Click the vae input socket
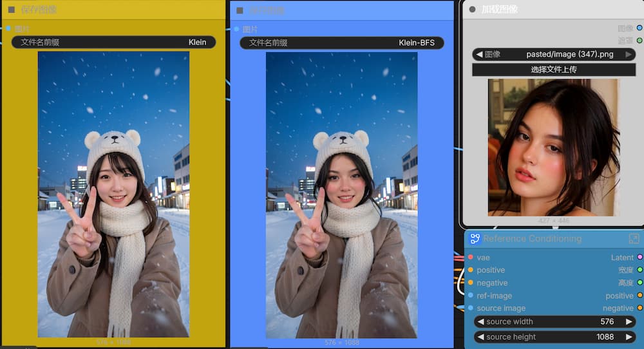The height and width of the screenshot is (349, 644). click(471, 258)
